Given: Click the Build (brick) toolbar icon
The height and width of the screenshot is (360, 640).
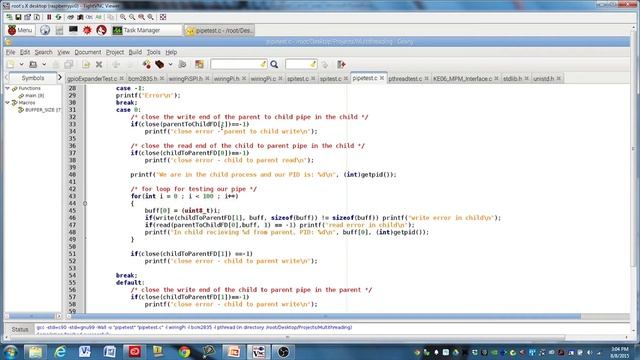Looking at the screenshot, I should click(160, 64).
